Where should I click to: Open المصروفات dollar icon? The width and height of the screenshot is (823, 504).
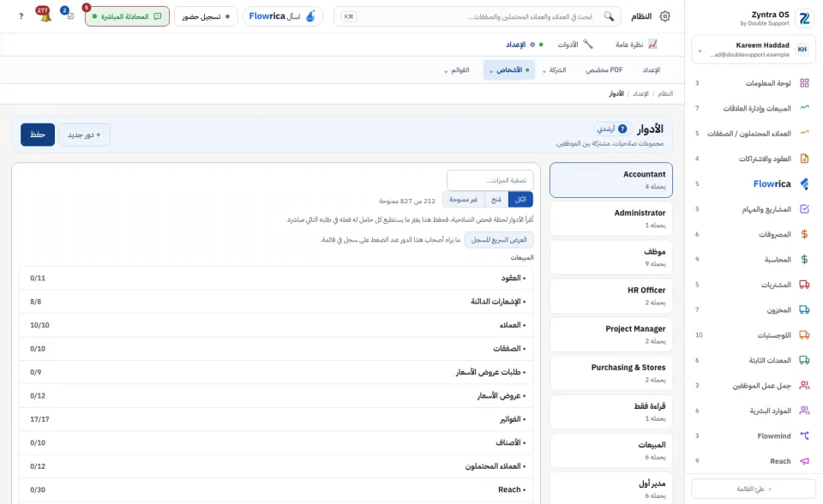coord(804,234)
